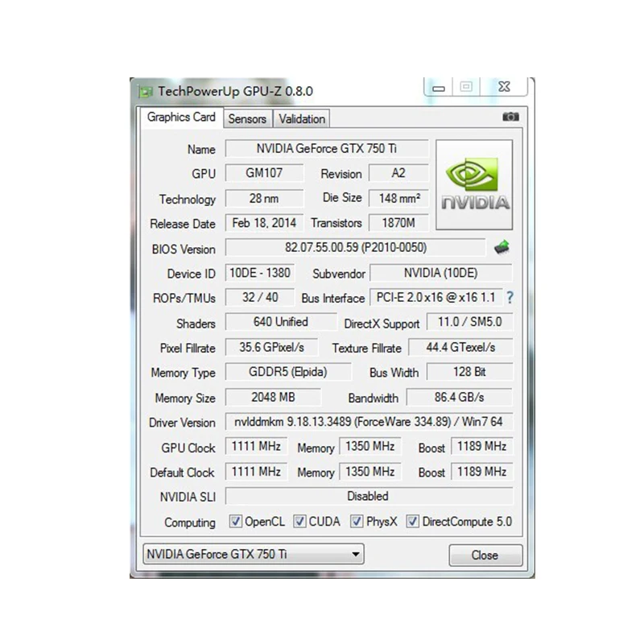Toggle the DirectCompute 5.0 checkbox
This screenshot has width=644, height=644.
point(413,522)
